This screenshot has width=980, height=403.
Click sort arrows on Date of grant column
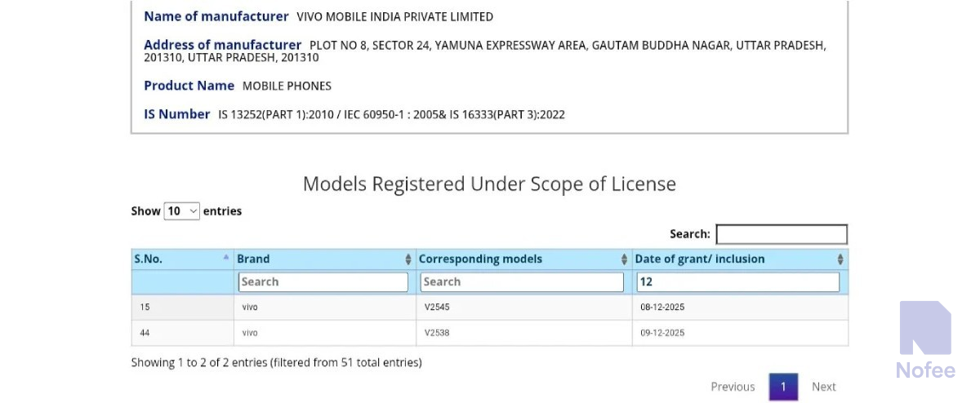pyautogui.click(x=840, y=259)
